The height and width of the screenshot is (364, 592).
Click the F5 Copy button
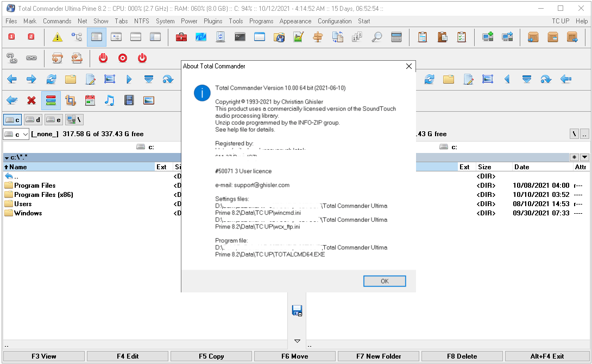tap(211, 356)
